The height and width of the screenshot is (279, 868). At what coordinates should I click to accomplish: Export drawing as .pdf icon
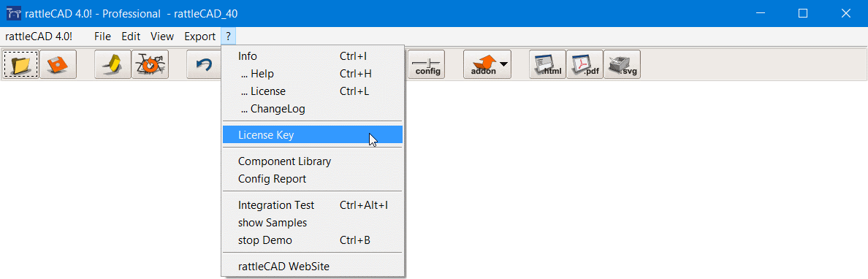click(585, 64)
